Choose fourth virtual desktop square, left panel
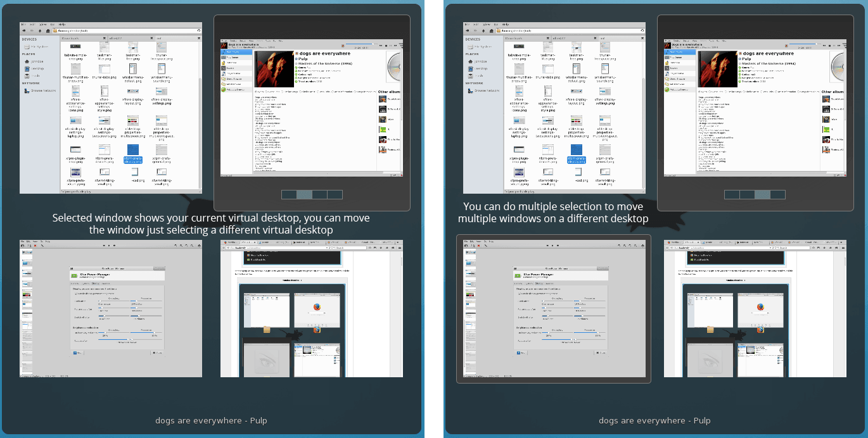Screen dimensions: 868x438 (x=335, y=194)
